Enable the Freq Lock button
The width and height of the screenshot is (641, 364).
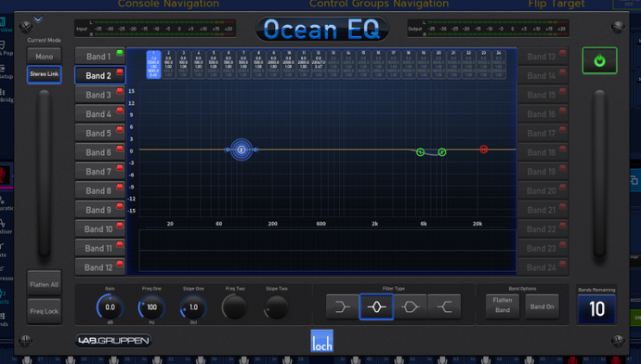point(45,311)
